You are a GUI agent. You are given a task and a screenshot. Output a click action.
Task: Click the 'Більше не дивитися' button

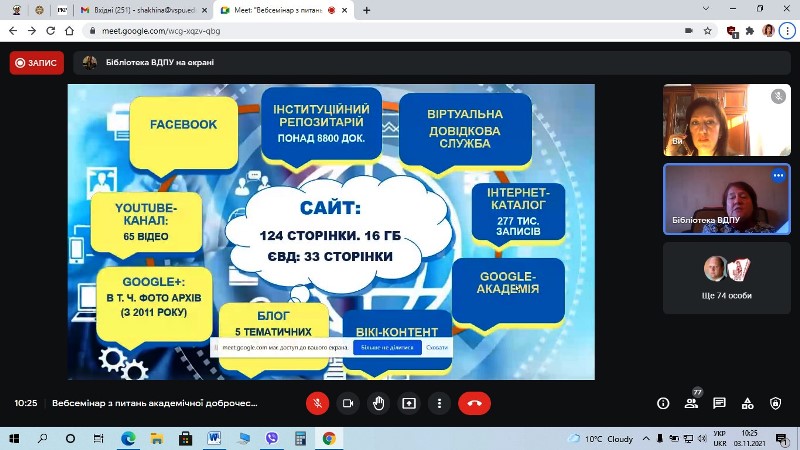(x=387, y=347)
